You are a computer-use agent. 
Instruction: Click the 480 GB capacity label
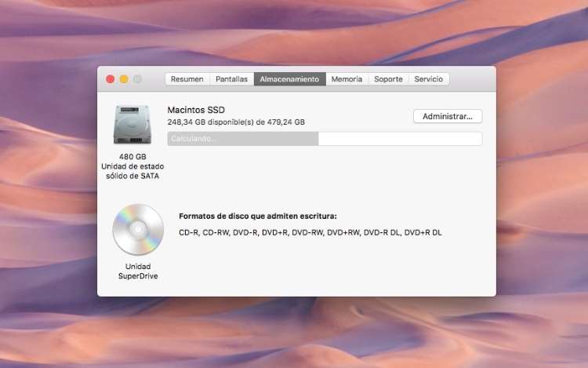[x=132, y=157]
